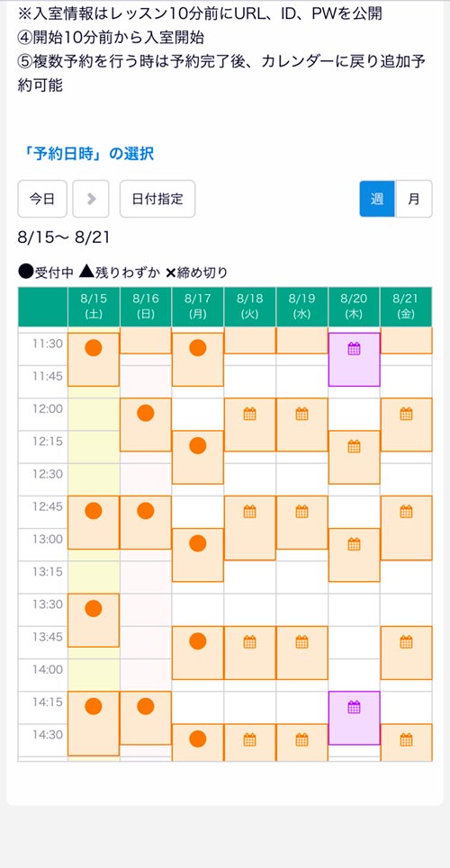
Task: Open the 8/19 13:45 calendar slot
Action: (x=302, y=653)
